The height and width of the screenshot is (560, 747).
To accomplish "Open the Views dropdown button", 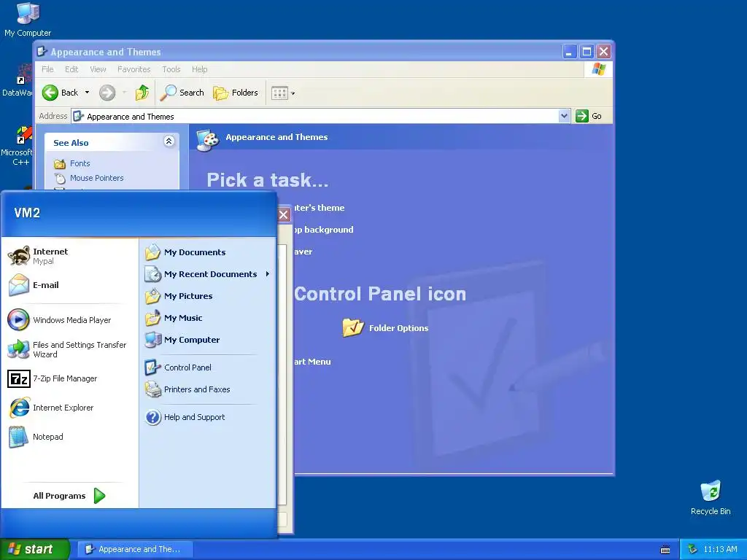I will (283, 93).
